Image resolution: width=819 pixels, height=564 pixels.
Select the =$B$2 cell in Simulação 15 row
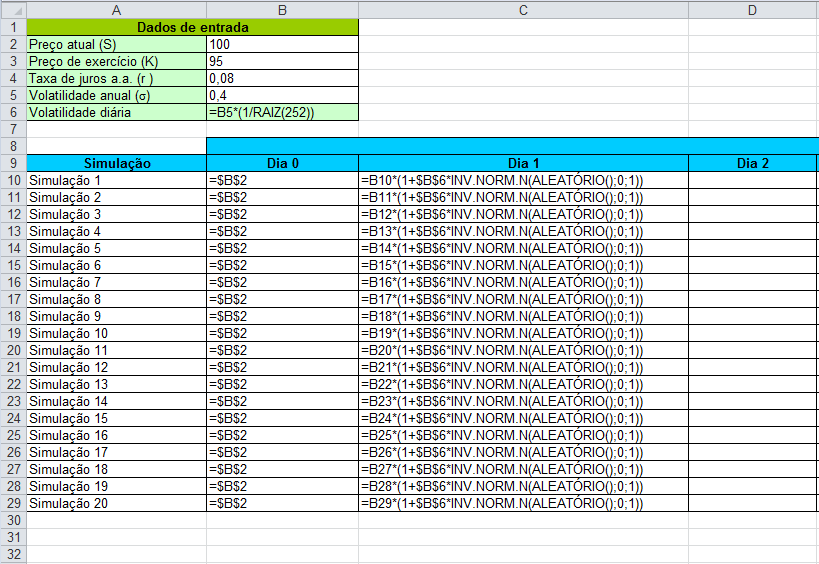click(x=283, y=418)
